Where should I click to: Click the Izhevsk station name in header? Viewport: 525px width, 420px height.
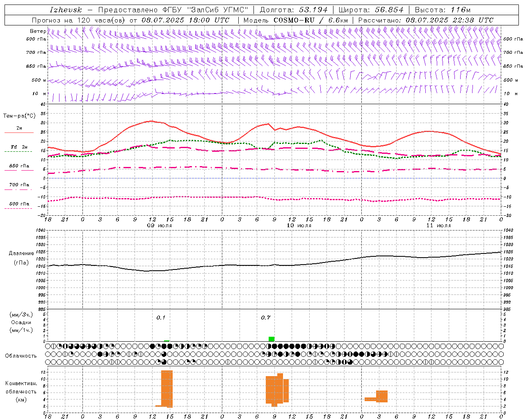click(x=66, y=10)
